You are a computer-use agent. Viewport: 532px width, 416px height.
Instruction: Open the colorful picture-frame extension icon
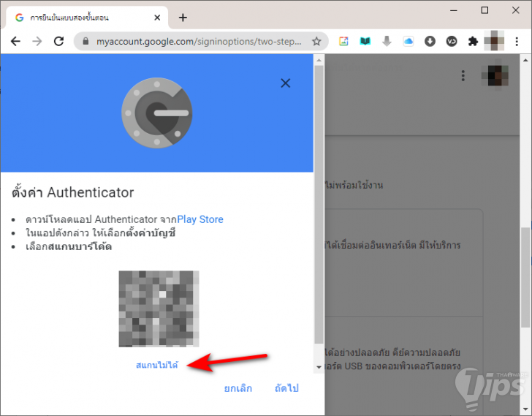[x=343, y=42]
